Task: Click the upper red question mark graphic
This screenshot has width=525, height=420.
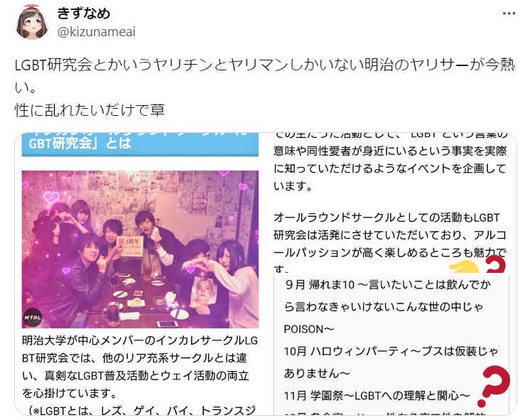Action: coord(496,264)
